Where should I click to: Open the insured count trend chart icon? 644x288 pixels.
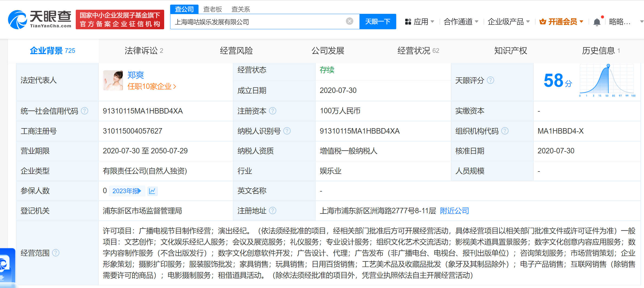tap(152, 191)
